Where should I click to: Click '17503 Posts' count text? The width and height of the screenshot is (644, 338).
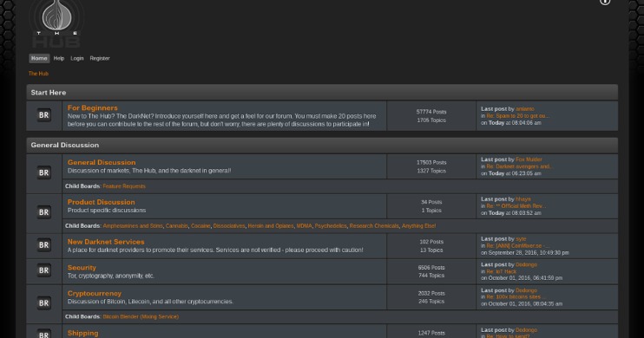coord(431,162)
